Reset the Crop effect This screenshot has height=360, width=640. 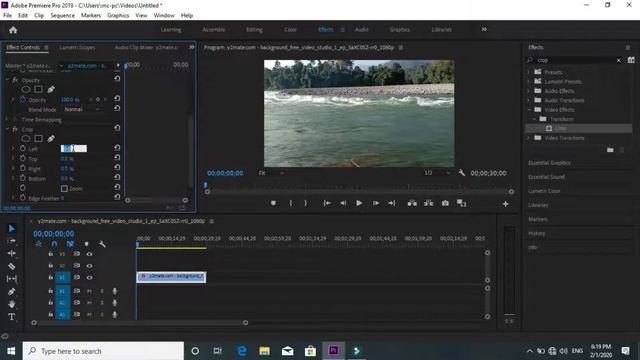(x=117, y=128)
